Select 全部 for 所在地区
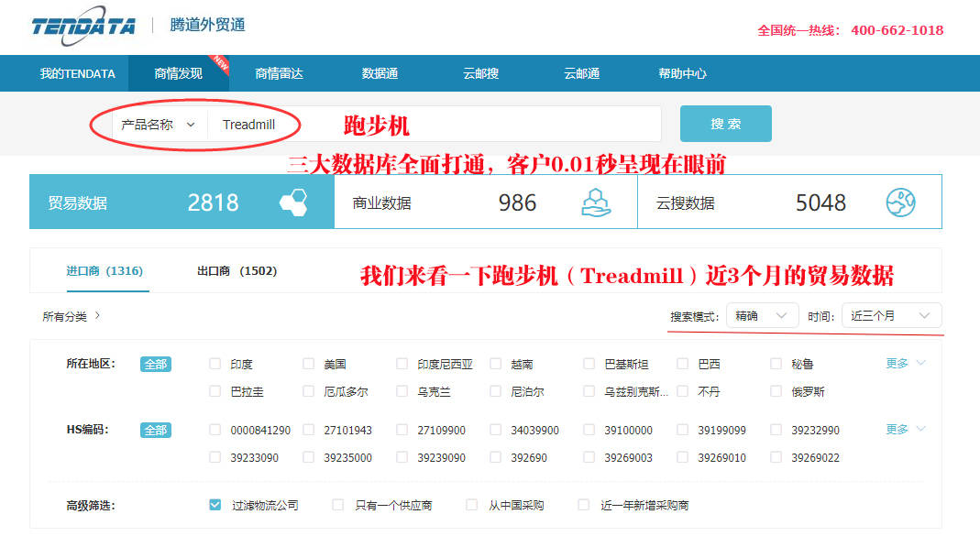Image resolution: width=980 pixels, height=536 pixels. tap(156, 364)
